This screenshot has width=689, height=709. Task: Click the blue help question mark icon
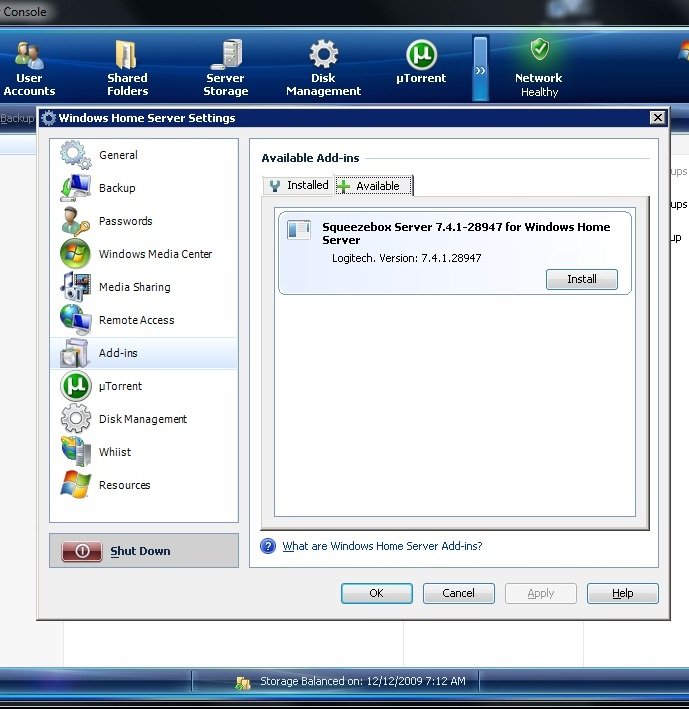tap(268, 546)
